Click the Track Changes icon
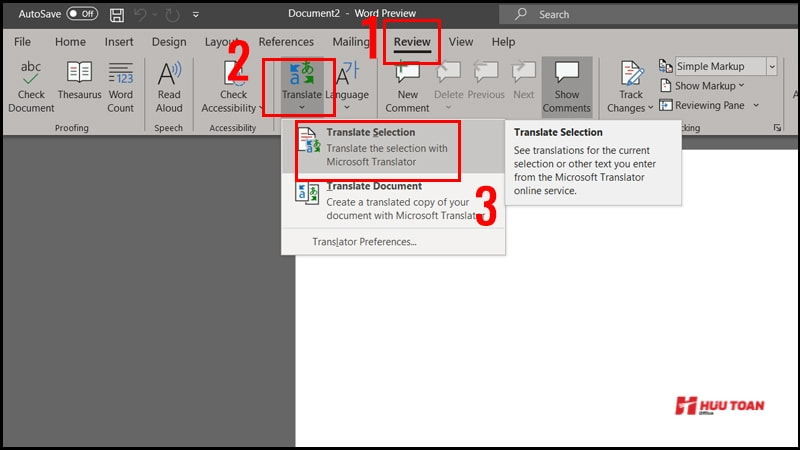Image resolution: width=800 pixels, height=450 pixels. point(631,74)
